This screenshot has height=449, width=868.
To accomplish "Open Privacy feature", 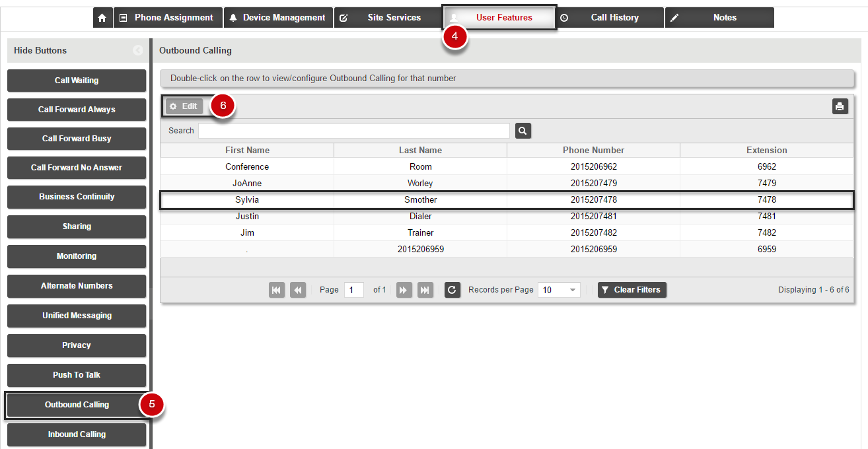I will pyautogui.click(x=77, y=345).
